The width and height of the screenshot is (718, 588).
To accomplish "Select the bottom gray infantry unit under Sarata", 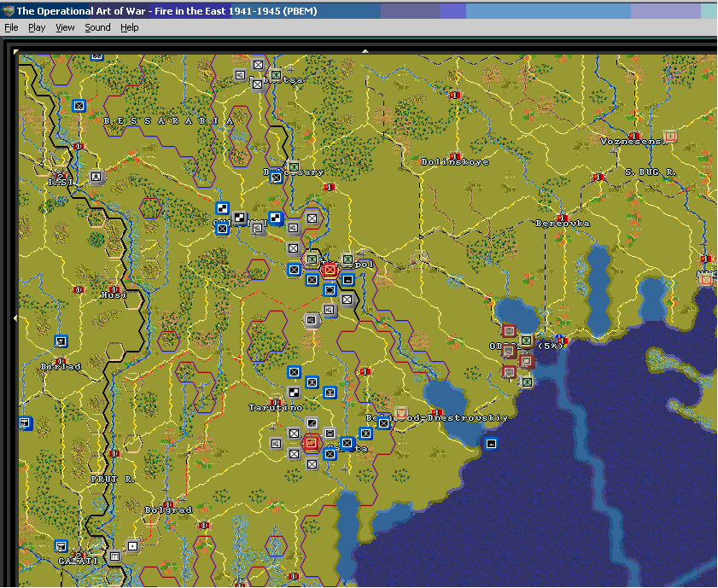I will coord(312,464).
